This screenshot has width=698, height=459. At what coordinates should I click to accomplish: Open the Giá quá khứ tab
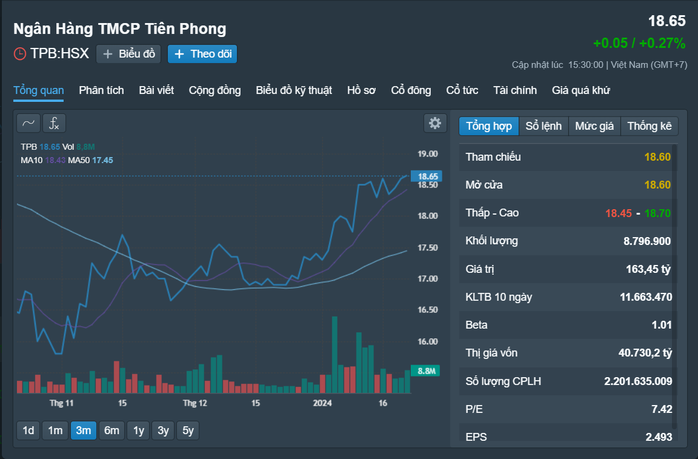tap(581, 90)
